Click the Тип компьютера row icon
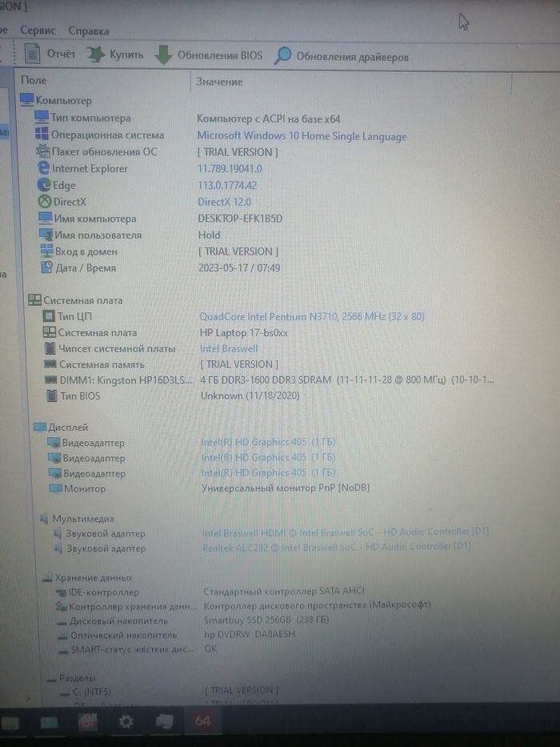 click(42, 117)
